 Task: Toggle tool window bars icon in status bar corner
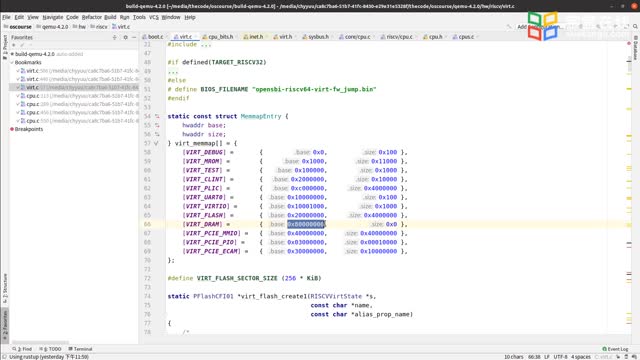(x=4, y=357)
